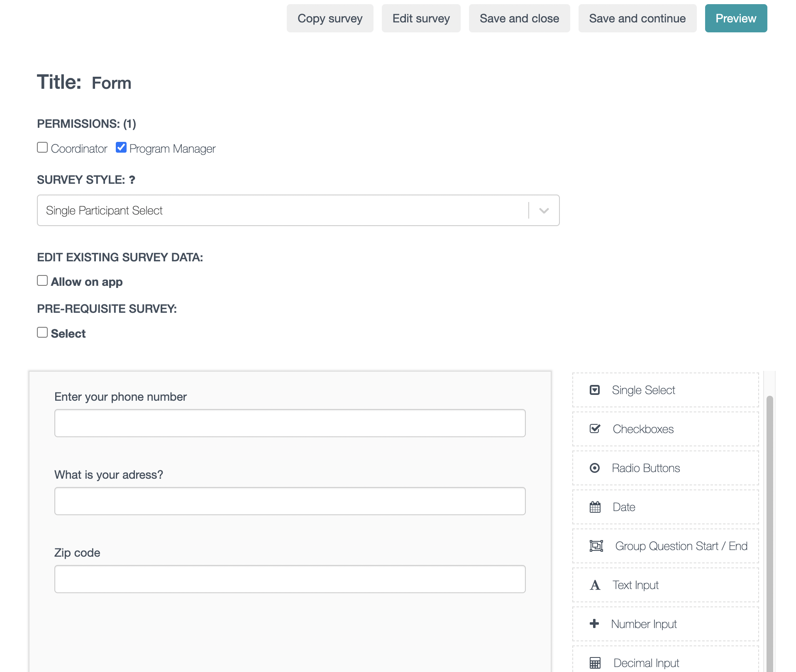This screenshot has width=796, height=672.
Task: Click the Preview button
Action: [x=735, y=18]
